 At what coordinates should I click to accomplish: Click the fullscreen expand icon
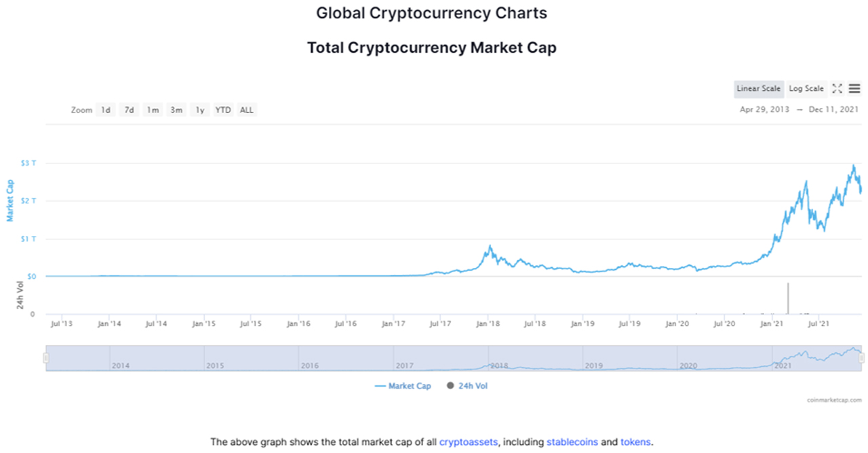coord(837,89)
